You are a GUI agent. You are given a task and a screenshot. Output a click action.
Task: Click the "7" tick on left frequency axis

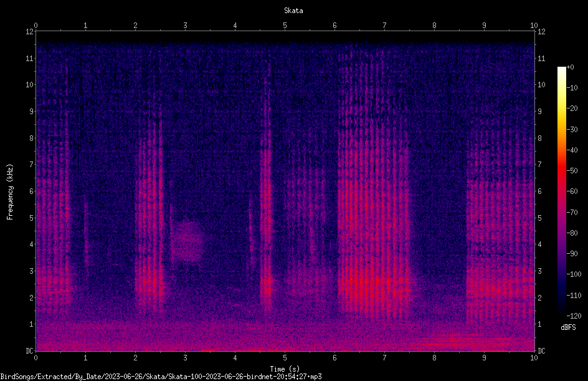pos(31,165)
